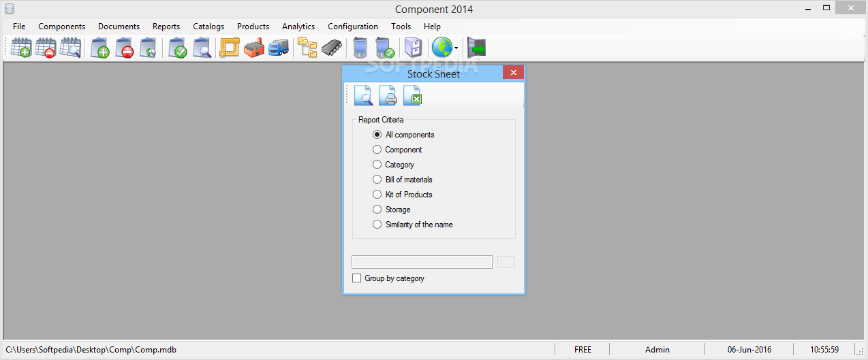Open the Help menu
This screenshot has height=360, width=868.
(432, 27)
